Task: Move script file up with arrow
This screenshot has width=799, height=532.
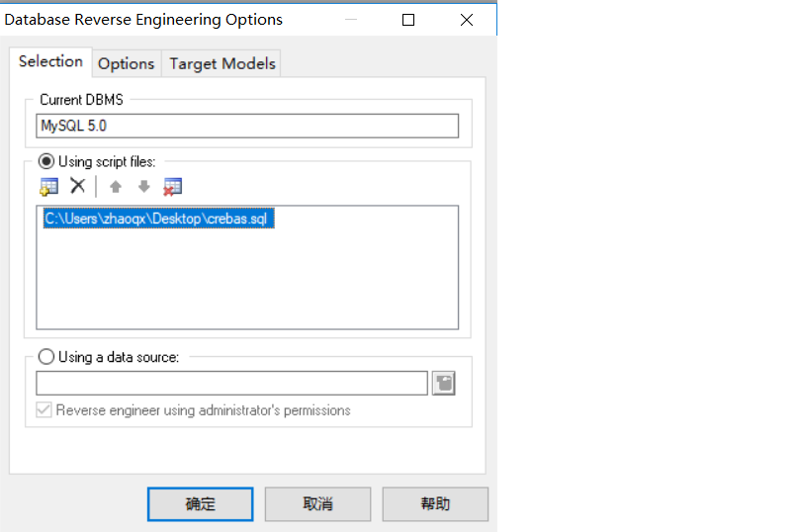Action: tap(116, 187)
